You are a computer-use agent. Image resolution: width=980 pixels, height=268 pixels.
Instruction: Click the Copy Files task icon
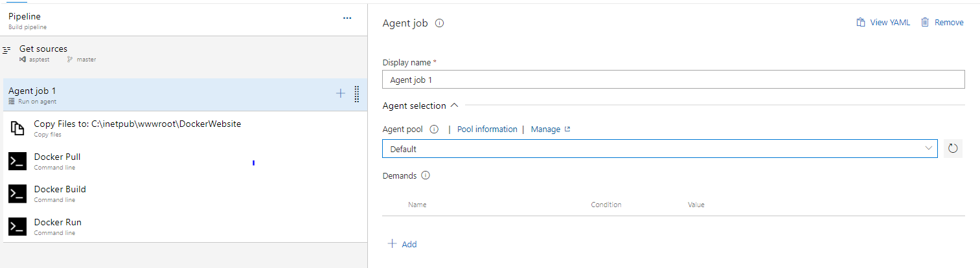(17, 128)
